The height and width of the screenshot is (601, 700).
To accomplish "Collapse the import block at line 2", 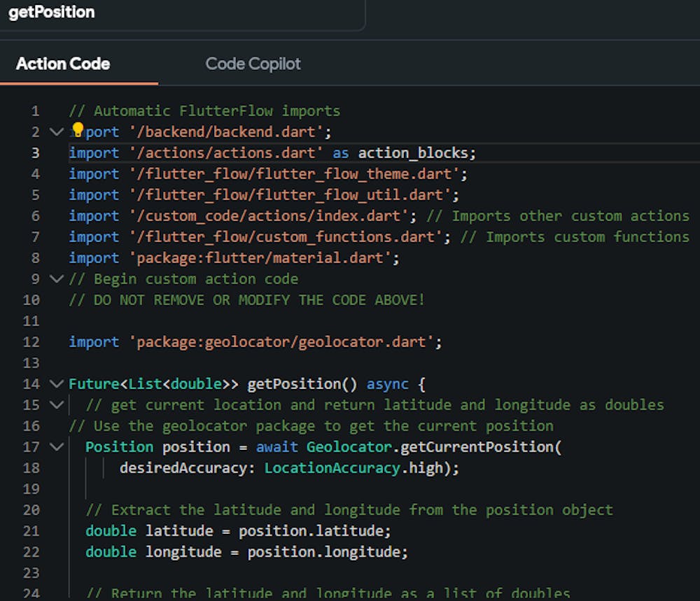I will (x=56, y=132).
